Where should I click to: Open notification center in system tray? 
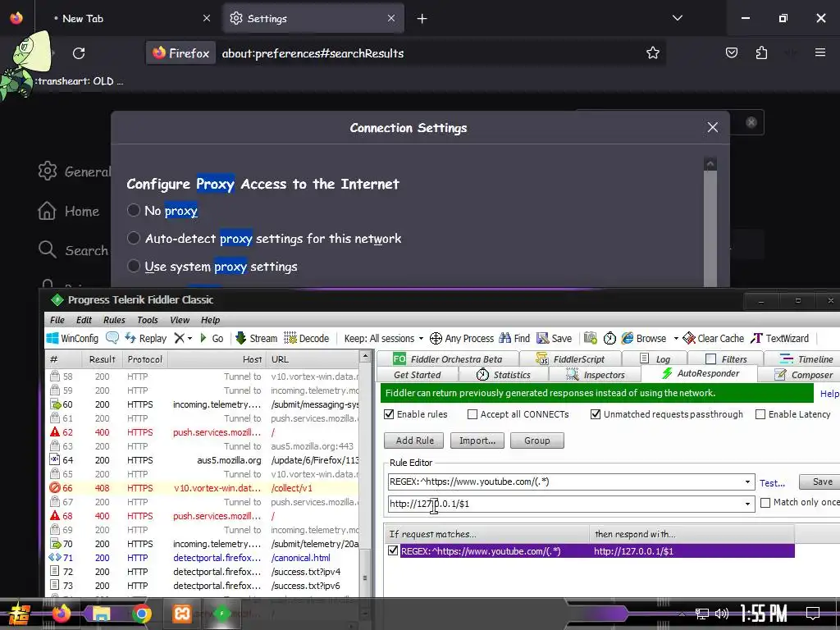click(x=813, y=613)
